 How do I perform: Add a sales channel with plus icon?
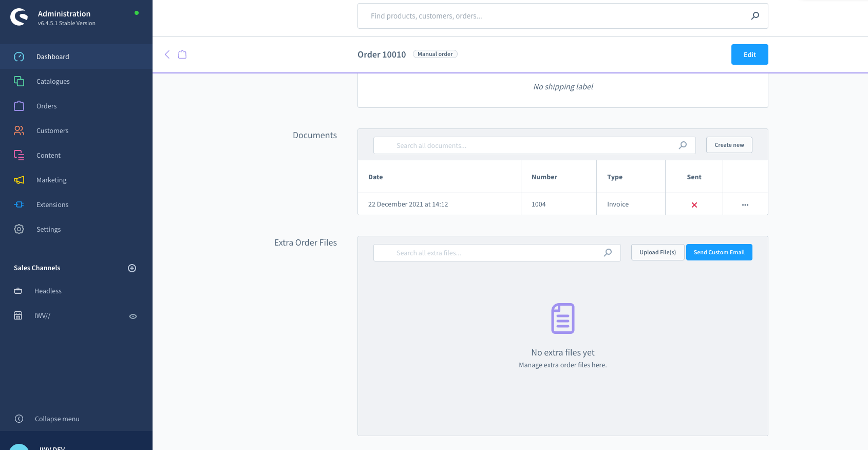pos(132,268)
